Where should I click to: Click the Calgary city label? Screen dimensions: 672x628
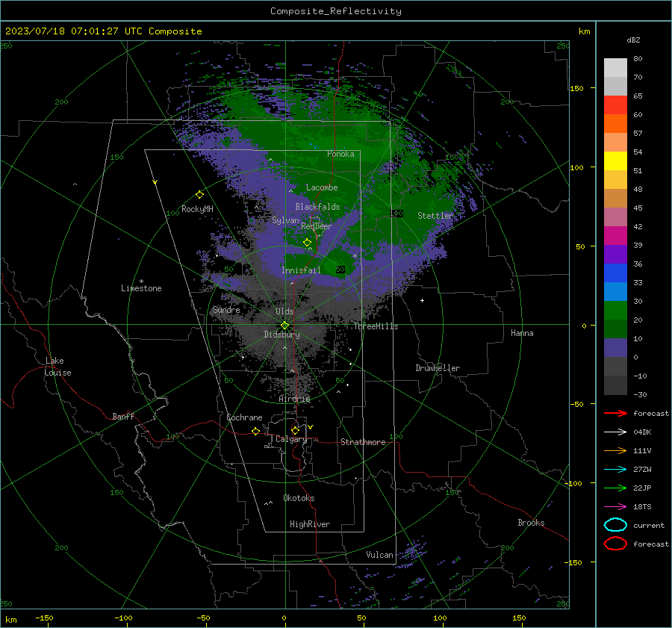(x=291, y=439)
